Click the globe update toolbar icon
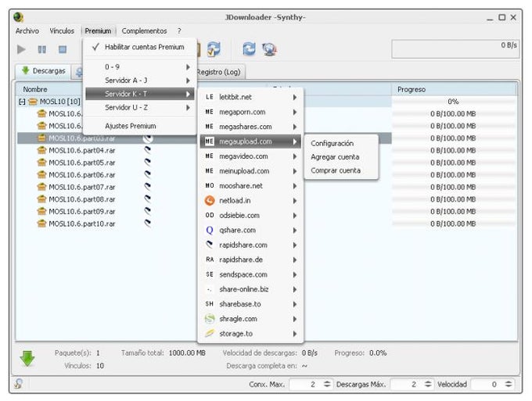The image size is (532, 401). (x=269, y=49)
